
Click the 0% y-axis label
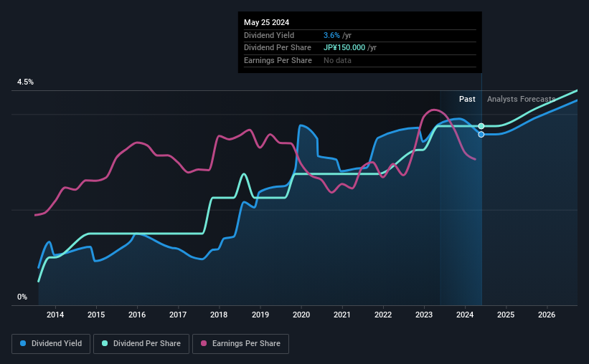pos(22,297)
